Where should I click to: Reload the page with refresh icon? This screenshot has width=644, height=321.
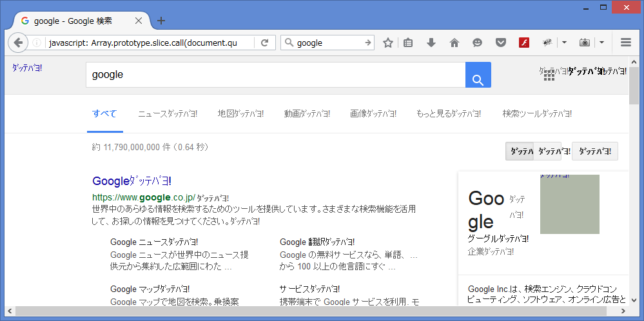pyautogui.click(x=264, y=43)
